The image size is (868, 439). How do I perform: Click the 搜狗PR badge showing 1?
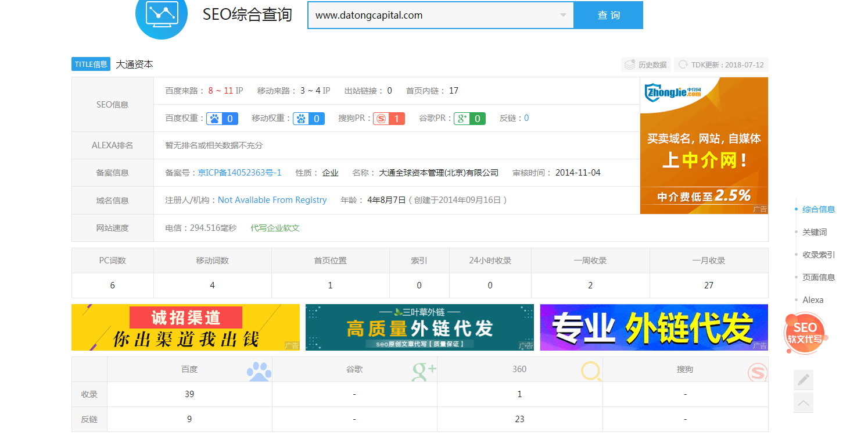tap(389, 119)
